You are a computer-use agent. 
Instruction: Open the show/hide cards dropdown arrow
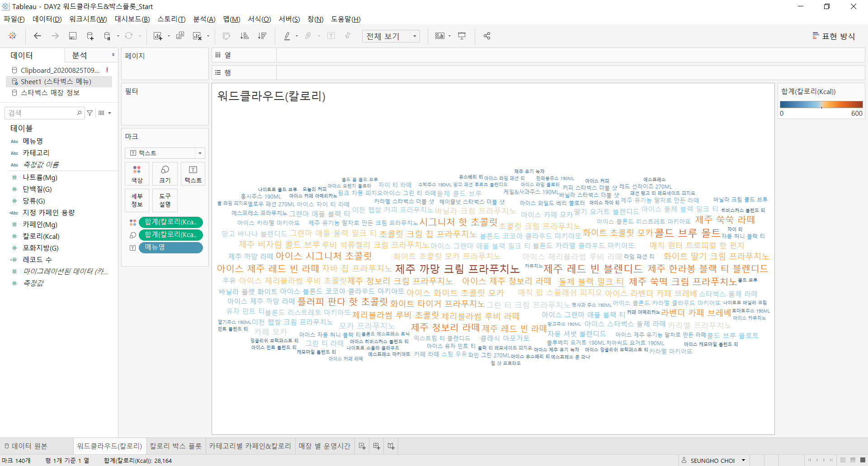[x=450, y=36]
